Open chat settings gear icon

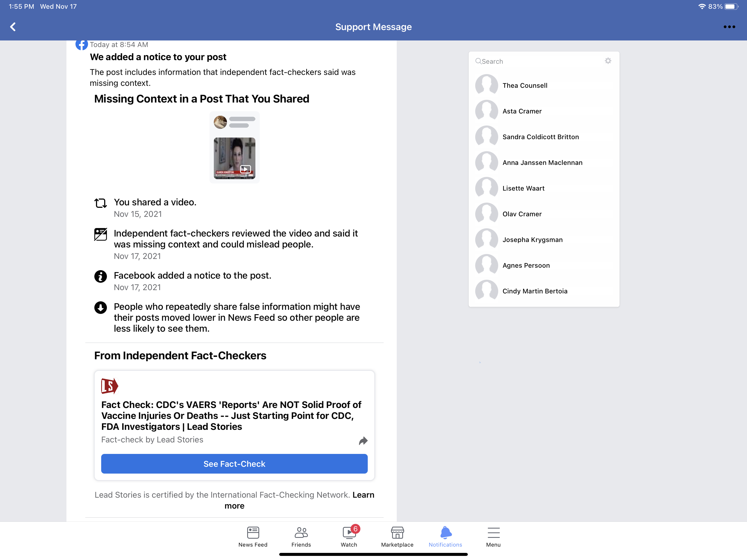608,61
